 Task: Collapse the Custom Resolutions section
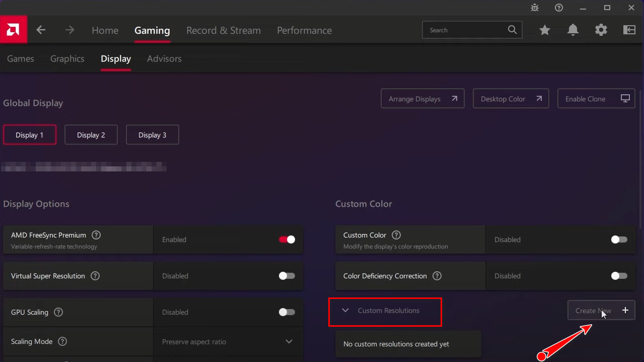(x=345, y=311)
